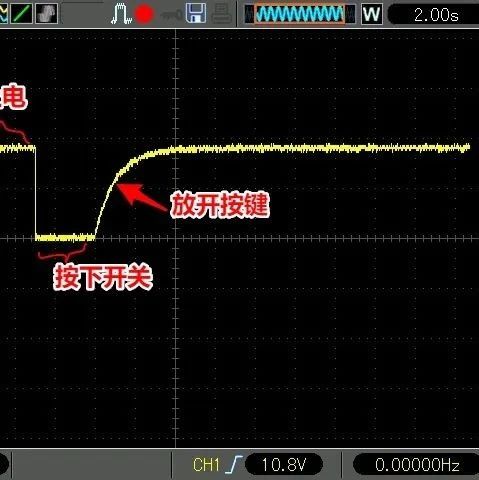The image size is (479, 480).
Task: Click the blue waveform memory overview
Action: pos(299,14)
